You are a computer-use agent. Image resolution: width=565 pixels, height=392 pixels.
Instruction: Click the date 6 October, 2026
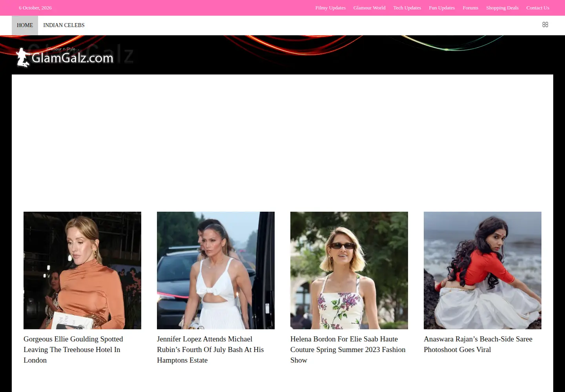pyautogui.click(x=35, y=8)
